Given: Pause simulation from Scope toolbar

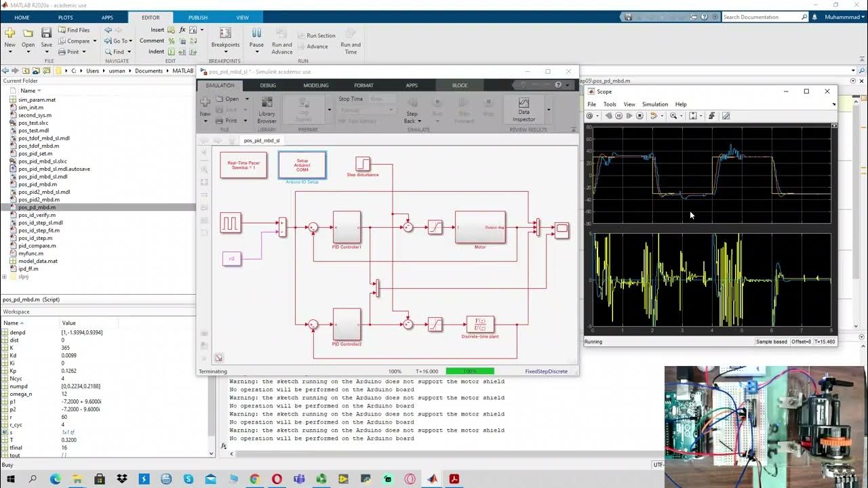Looking at the screenshot, I should coord(618,116).
